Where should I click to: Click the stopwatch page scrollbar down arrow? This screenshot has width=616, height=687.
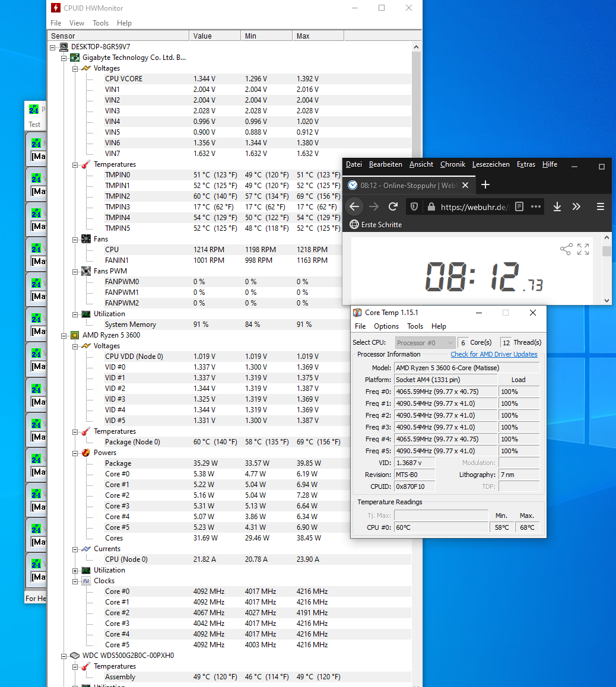(607, 301)
